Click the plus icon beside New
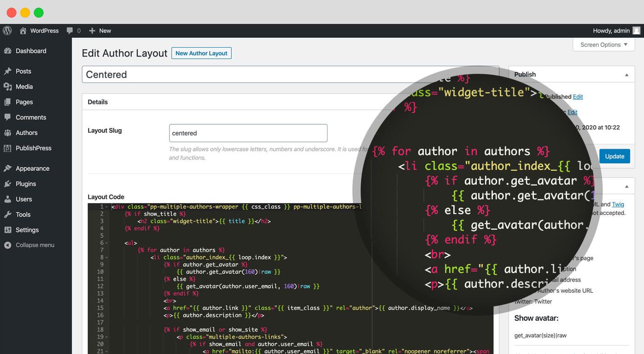The image size is (644, 354). (x=92, y=31)
